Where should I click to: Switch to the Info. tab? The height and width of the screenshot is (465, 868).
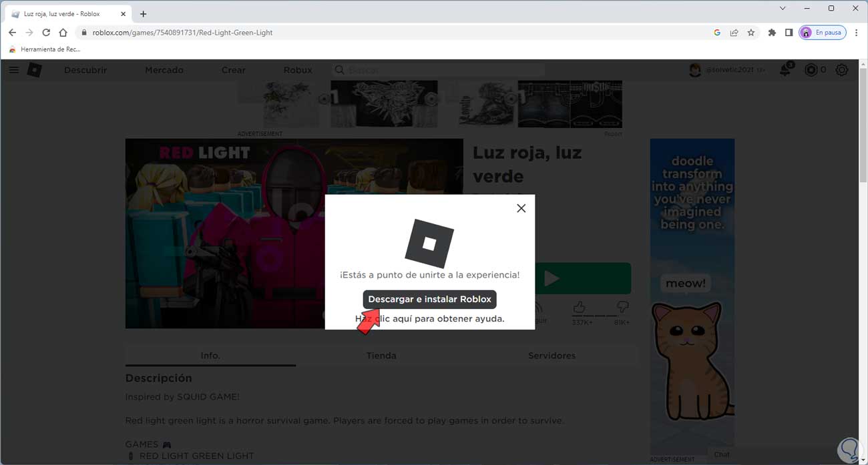point(210,356)
